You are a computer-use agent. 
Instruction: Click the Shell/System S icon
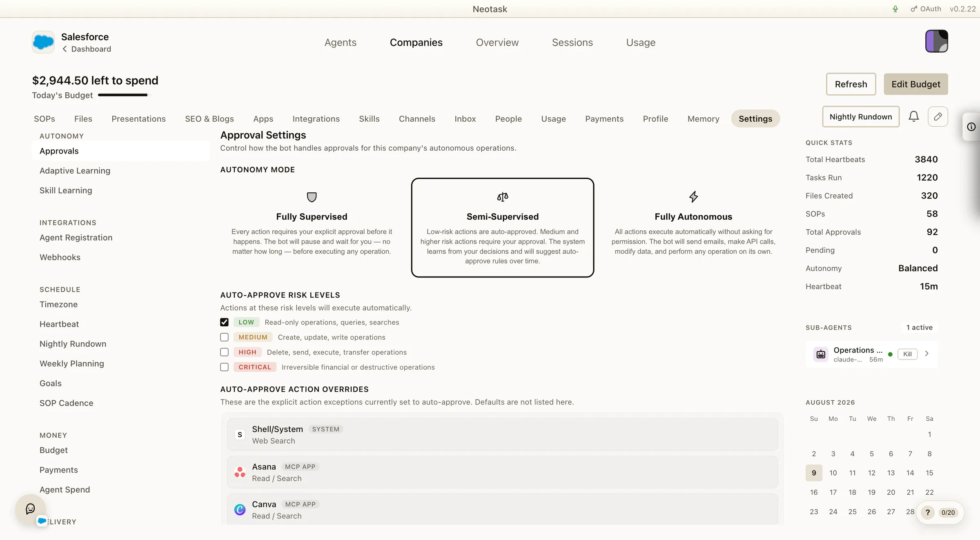[x=240, y=435]
